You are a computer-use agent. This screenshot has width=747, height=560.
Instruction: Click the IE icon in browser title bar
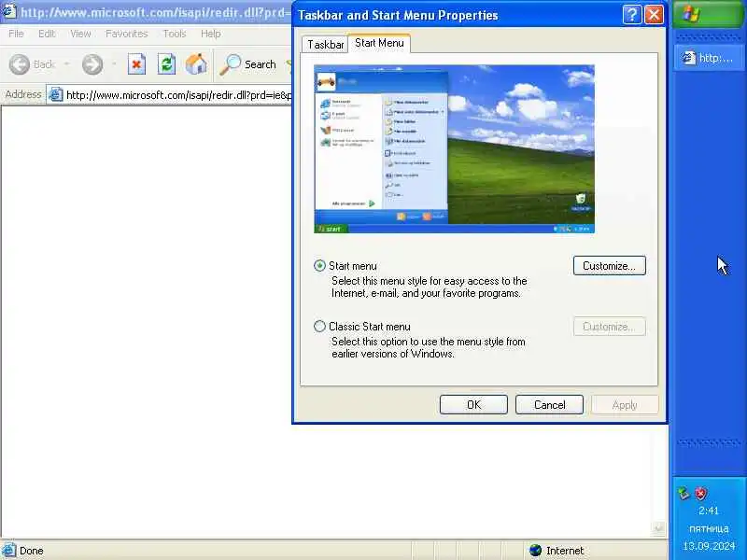point(8,11)
